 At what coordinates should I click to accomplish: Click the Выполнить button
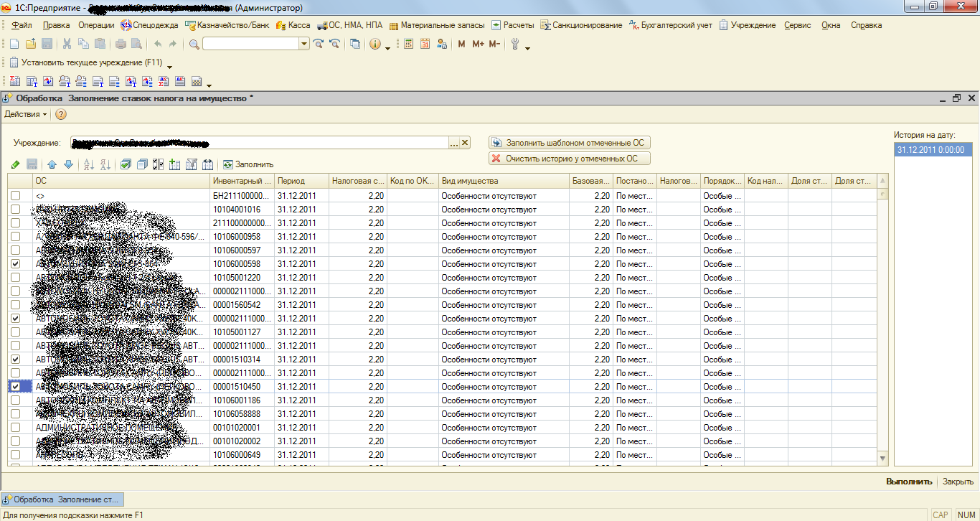(x=909, y=482)
